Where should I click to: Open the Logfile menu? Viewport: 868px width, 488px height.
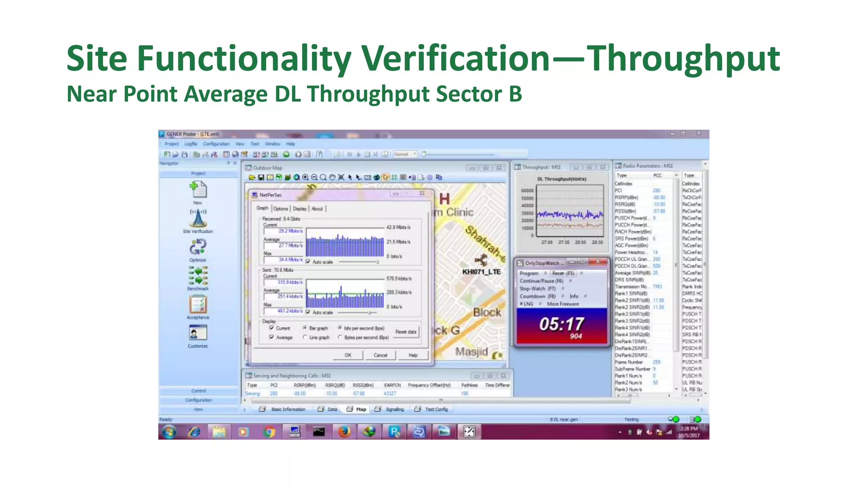191,144
